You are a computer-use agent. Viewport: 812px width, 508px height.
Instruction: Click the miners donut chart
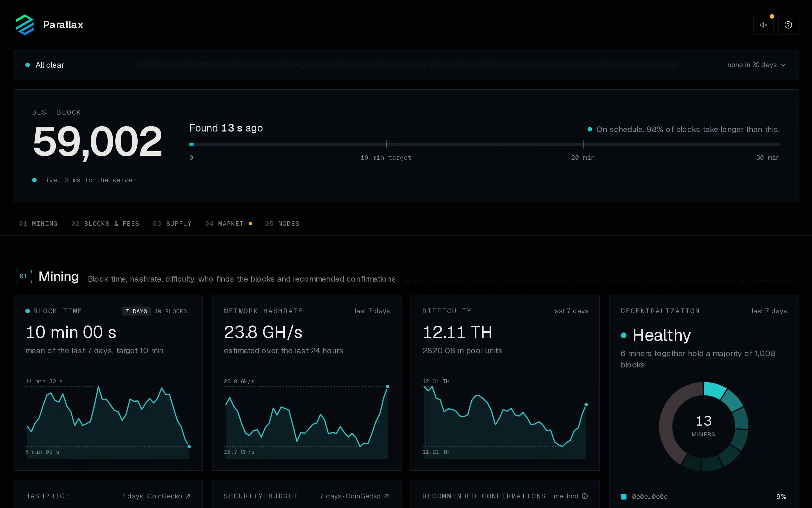(x=704, y=427)
